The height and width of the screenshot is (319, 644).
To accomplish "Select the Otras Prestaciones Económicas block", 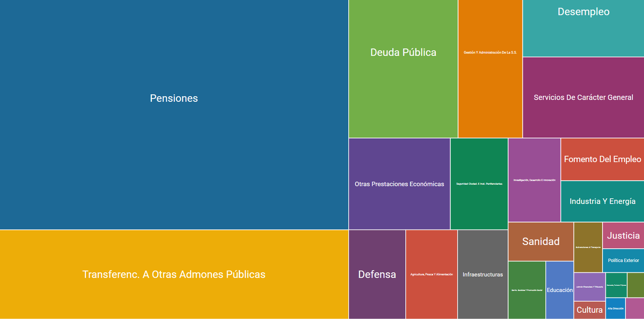I will (x=399, y=184).
